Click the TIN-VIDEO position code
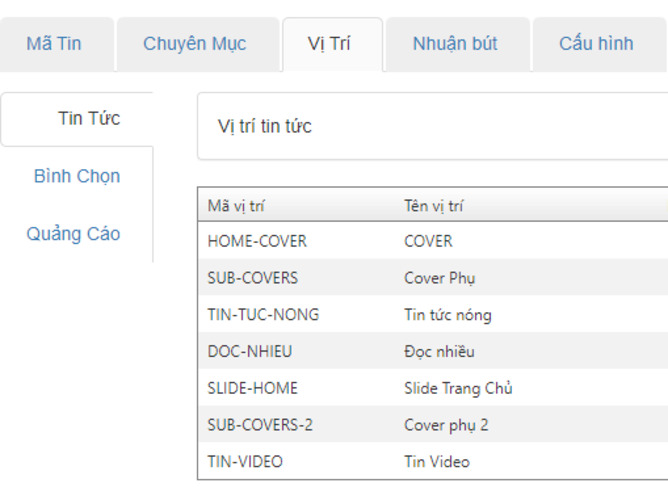The image size is (668, 500). tap(245, 462)
